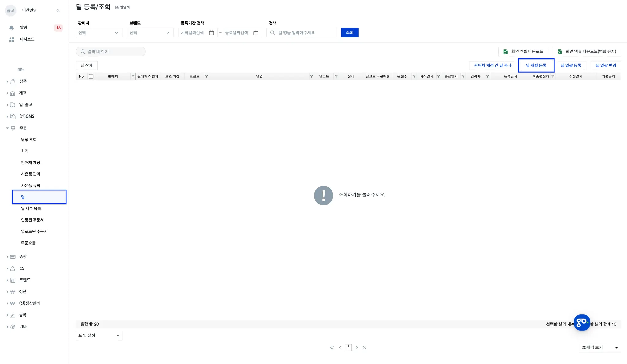
Task: Open end date calendar picker icon
Action: tap(256, 33)
